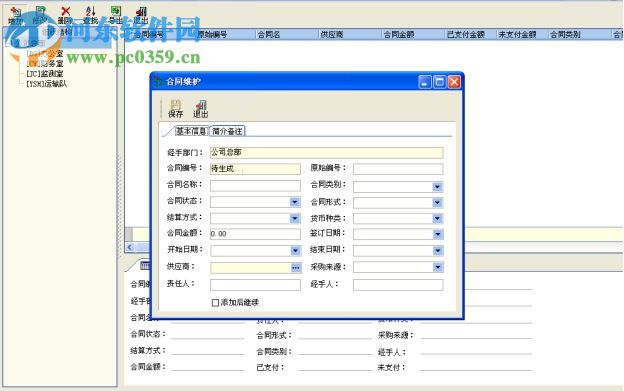
Task: Click the 导出 (Export) toolbar icon
Action: [116, 15]
